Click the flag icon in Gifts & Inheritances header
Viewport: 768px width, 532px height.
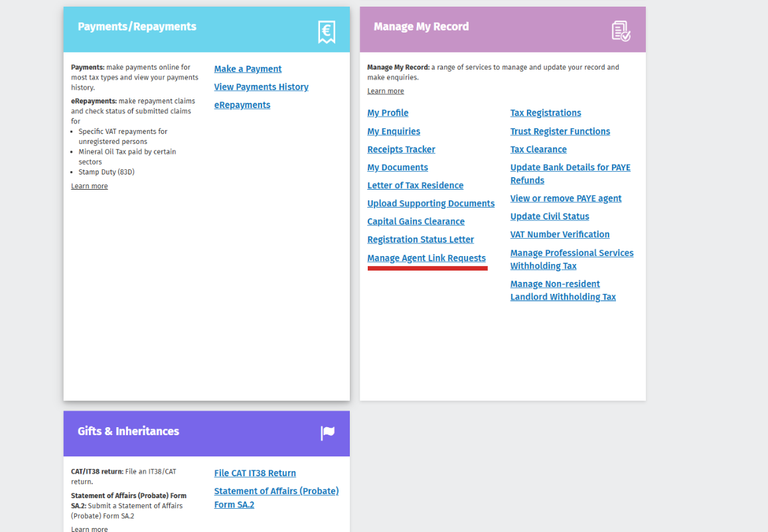click(x=327, y=433)
